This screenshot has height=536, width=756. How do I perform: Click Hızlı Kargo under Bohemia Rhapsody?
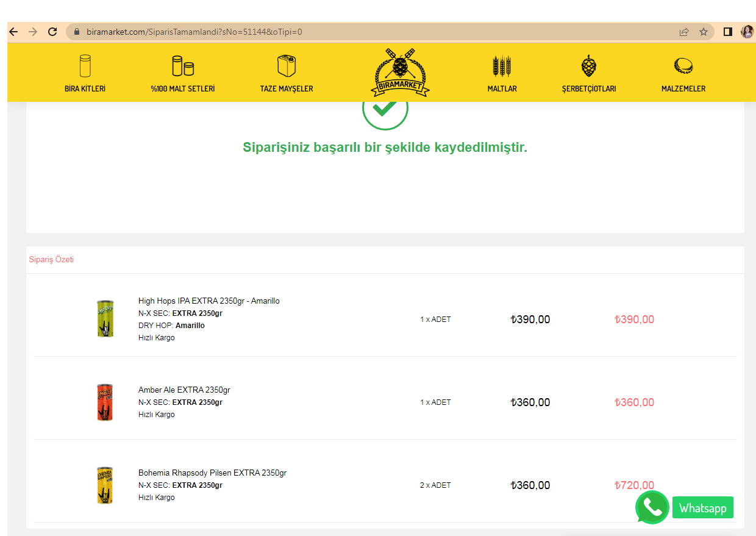point(157,498)
